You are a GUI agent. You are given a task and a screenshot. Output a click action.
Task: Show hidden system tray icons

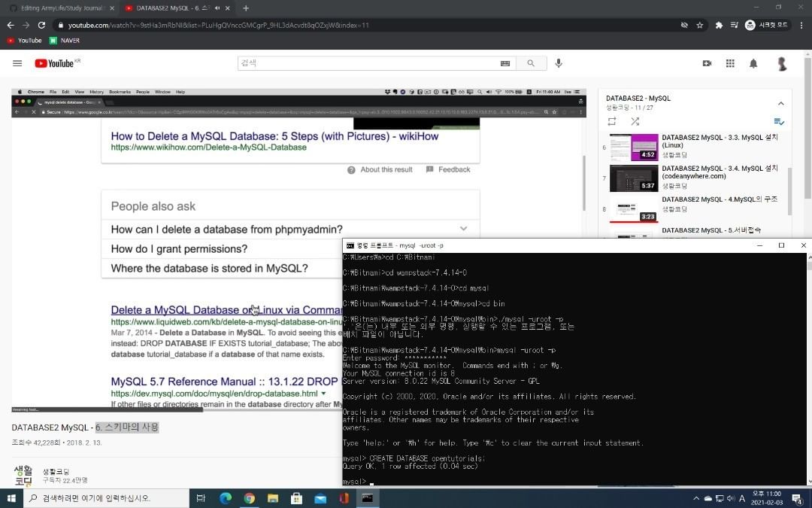click(x=696, y=498)
